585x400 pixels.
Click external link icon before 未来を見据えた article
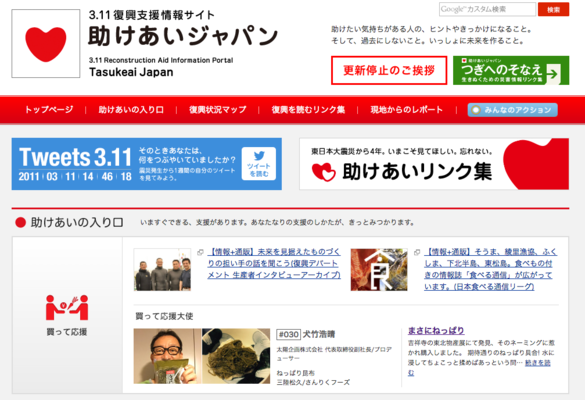pyautogui.click(x=200, y=252)
